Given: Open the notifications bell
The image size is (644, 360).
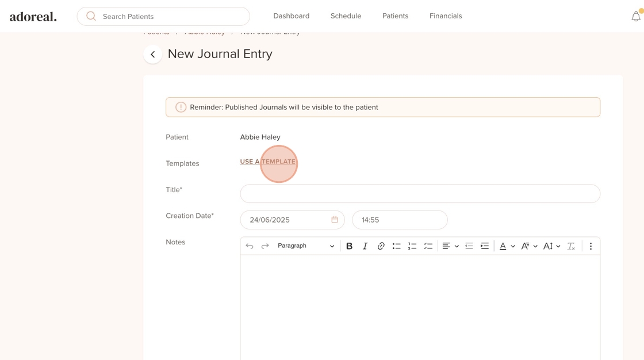Looking at the screenshot, I should pos(636,16).
